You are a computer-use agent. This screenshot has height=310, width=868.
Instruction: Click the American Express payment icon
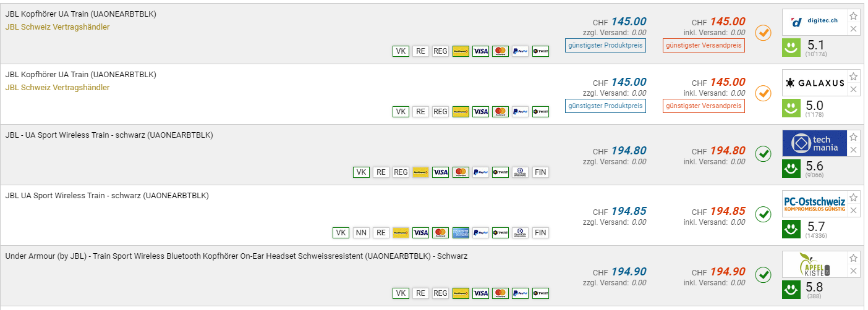(461, 233)
